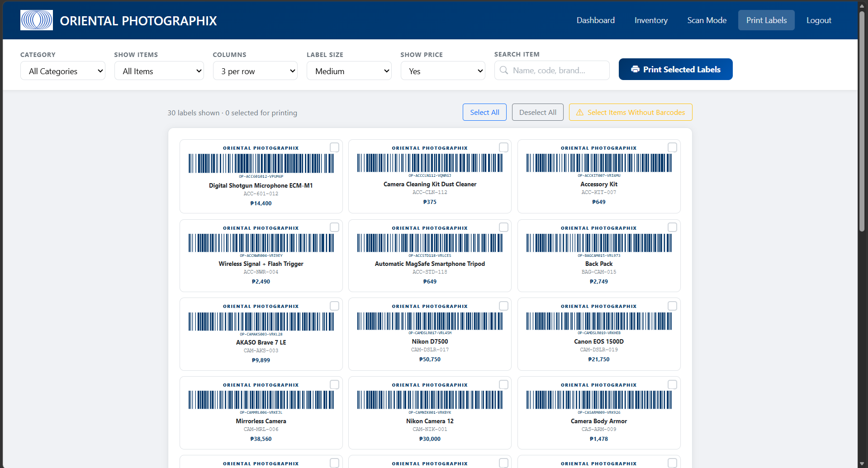Click the item code "CAM-NIK-001"
This screenshot has height=468, width=868.
point(430,430)
